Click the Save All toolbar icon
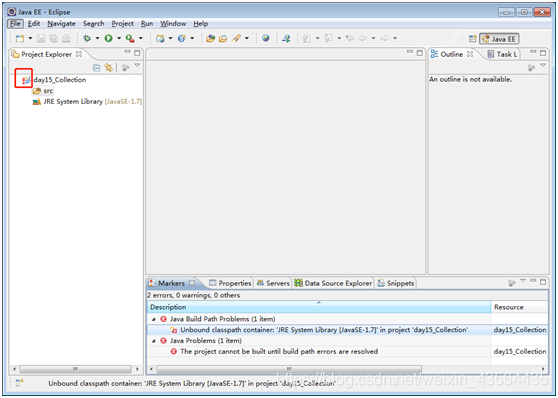 click(x=54, y=38)
